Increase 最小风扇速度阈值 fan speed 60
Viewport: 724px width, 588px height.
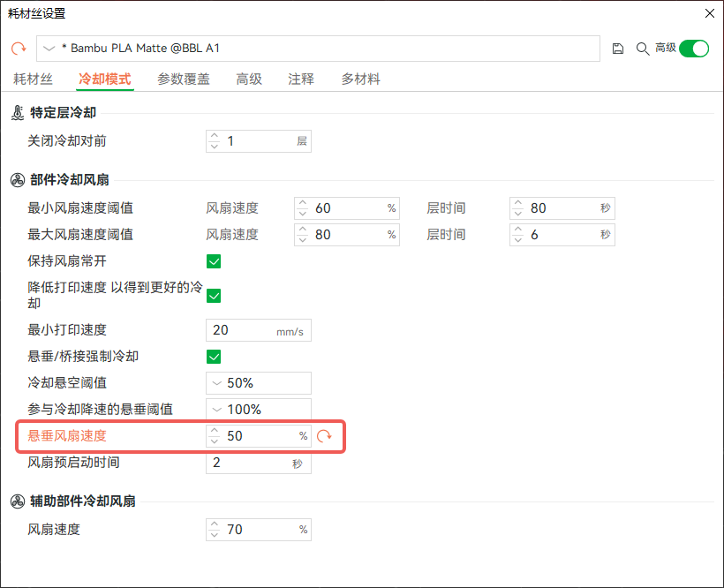303,203
